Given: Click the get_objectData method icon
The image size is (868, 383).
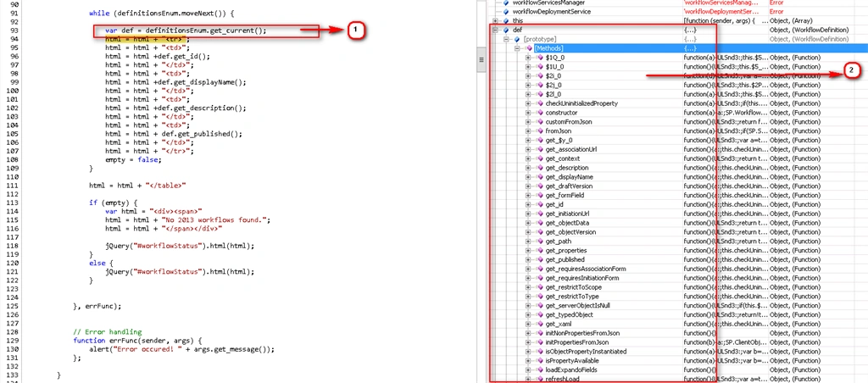Looking at the screenshot, I should 540,223.
